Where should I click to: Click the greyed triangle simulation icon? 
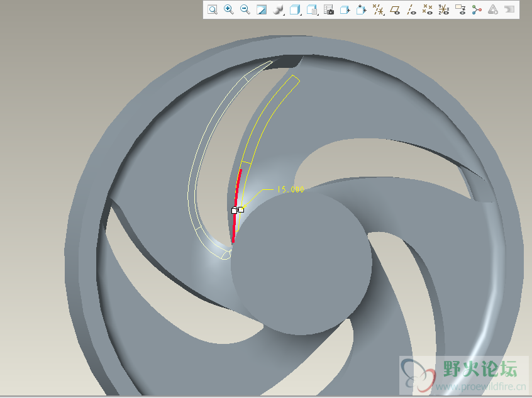(x=492, y=9)
